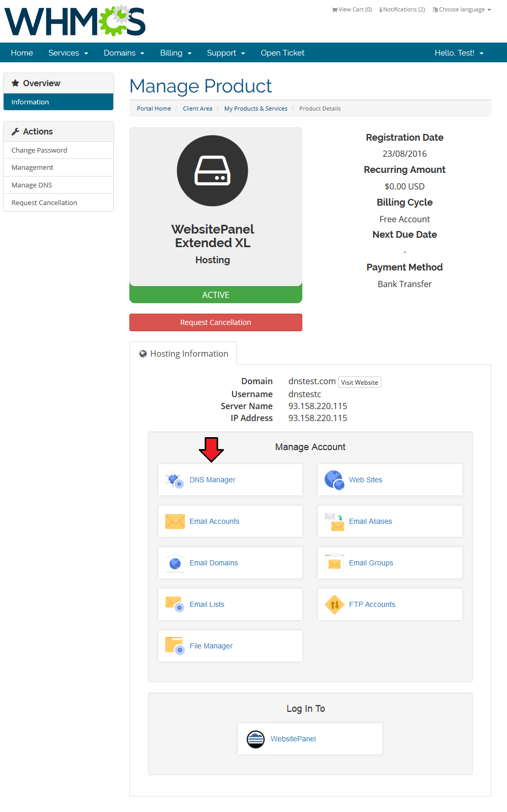This screenshot has width=507, height=812.
Task: Click the Email Groups icon
Action: 335,563
